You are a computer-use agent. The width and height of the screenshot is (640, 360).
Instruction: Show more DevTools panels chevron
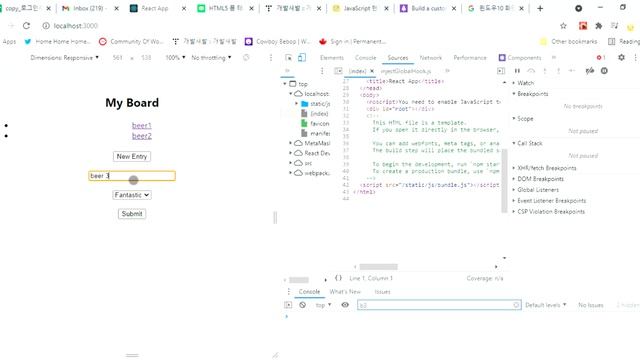tap(554, 58)
